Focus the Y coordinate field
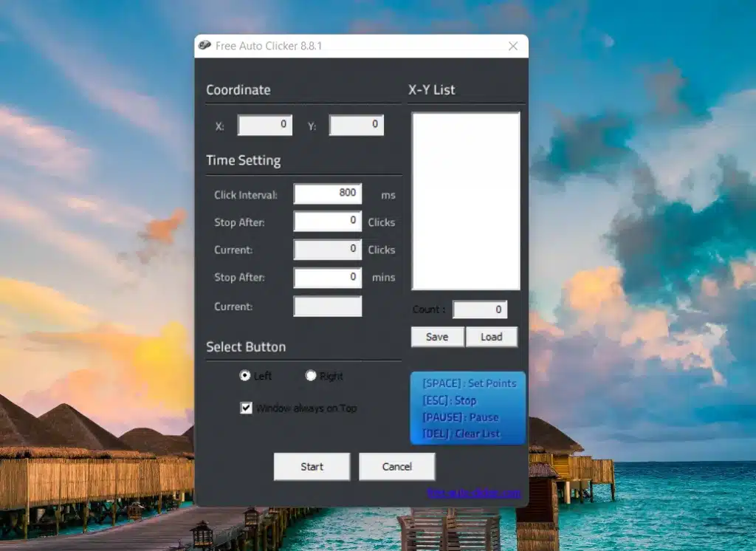Screen dimensions: 756x551 coord(357,125)
